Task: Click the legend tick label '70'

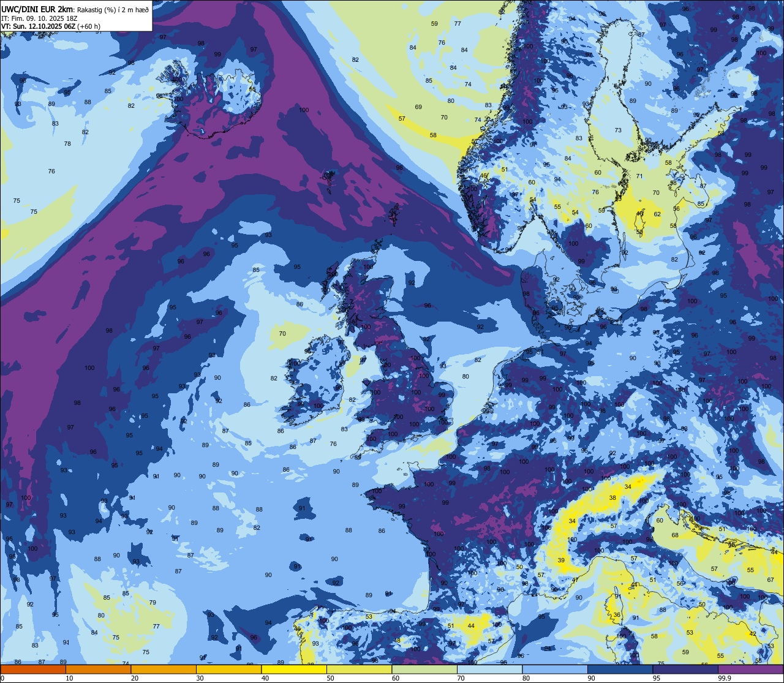Action: click(x=461, y=678)
